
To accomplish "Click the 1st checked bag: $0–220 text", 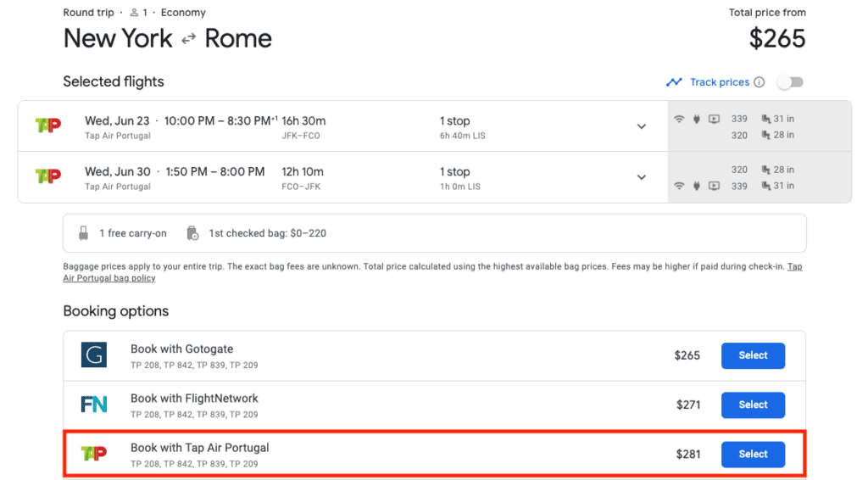I will click(267, 233).
